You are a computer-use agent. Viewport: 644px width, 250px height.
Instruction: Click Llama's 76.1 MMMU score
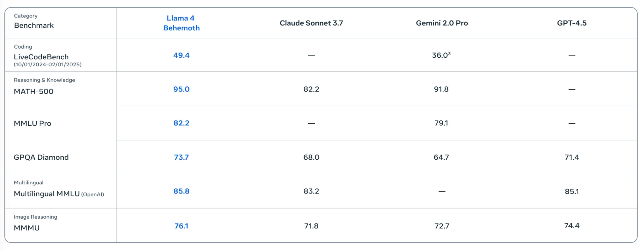[x=181, y=226]
